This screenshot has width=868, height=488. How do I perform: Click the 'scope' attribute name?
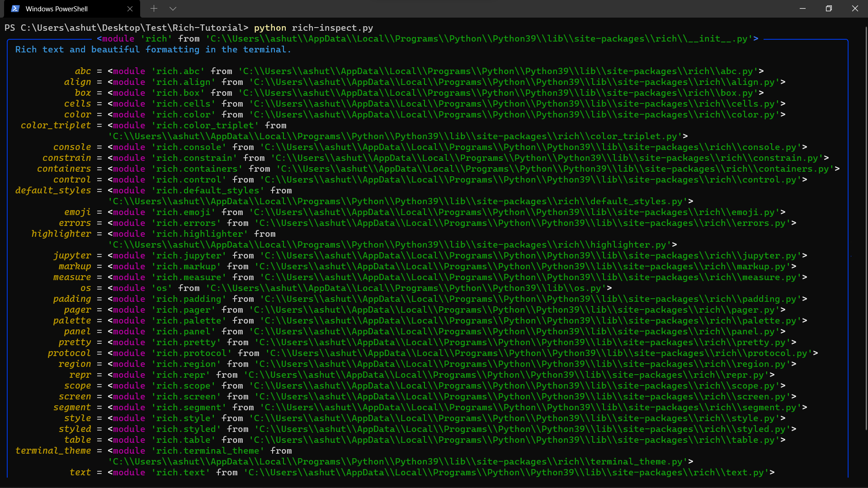77,386
